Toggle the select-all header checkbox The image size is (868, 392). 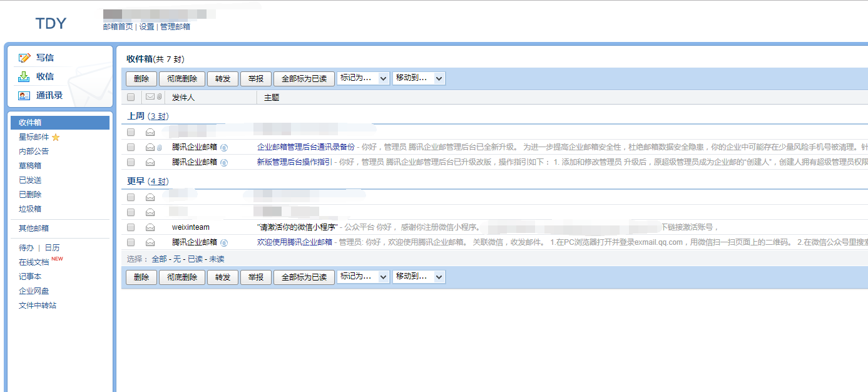click(x=131, y=97)
